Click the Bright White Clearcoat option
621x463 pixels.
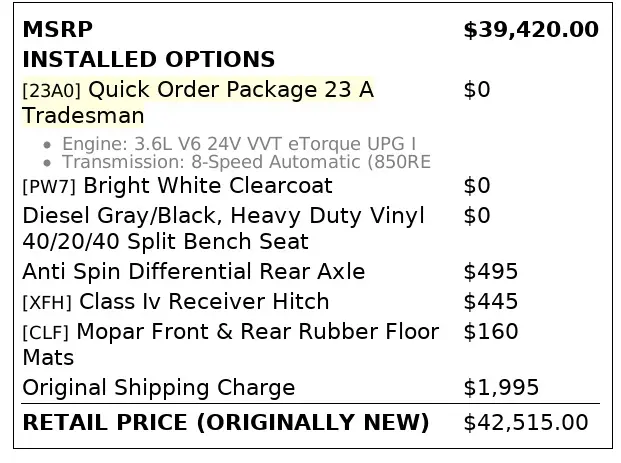coord(208,186)
